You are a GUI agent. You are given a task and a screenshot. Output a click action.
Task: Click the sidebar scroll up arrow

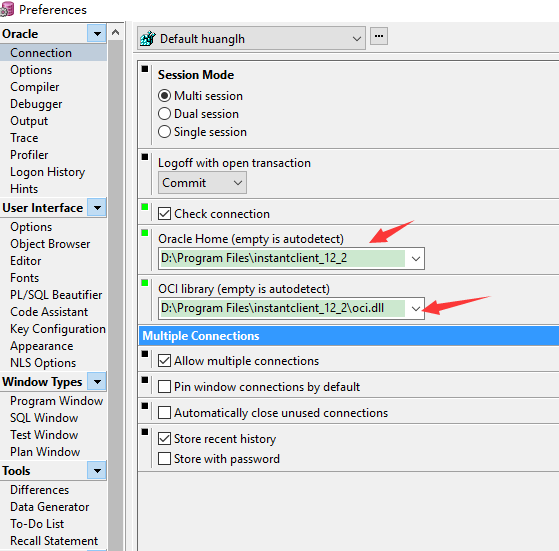115,32
